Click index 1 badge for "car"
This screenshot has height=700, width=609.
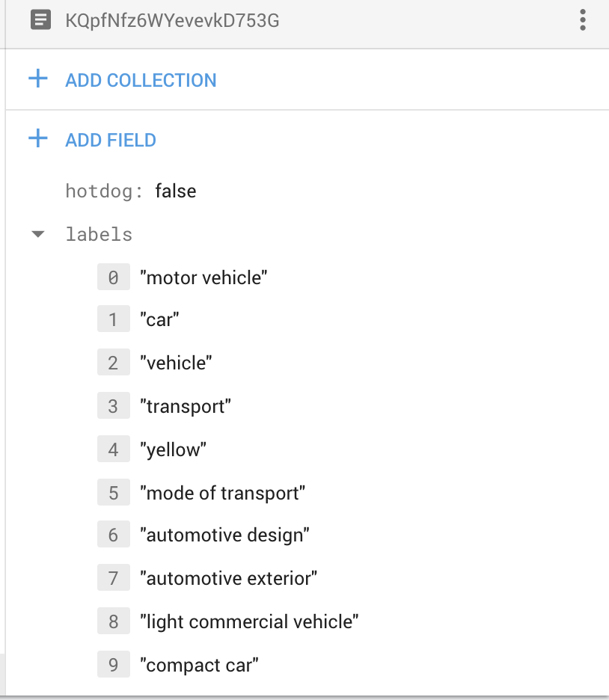pos(113,320)
